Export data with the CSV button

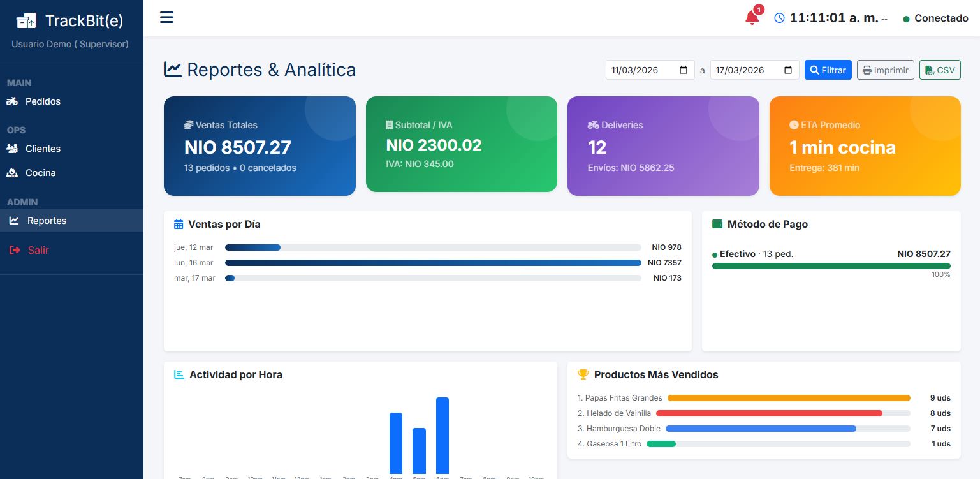[940, 70]
